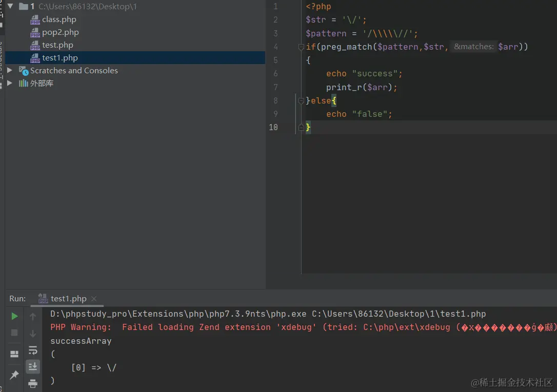Toggle scroll to end in Run console

coord(33,366)
